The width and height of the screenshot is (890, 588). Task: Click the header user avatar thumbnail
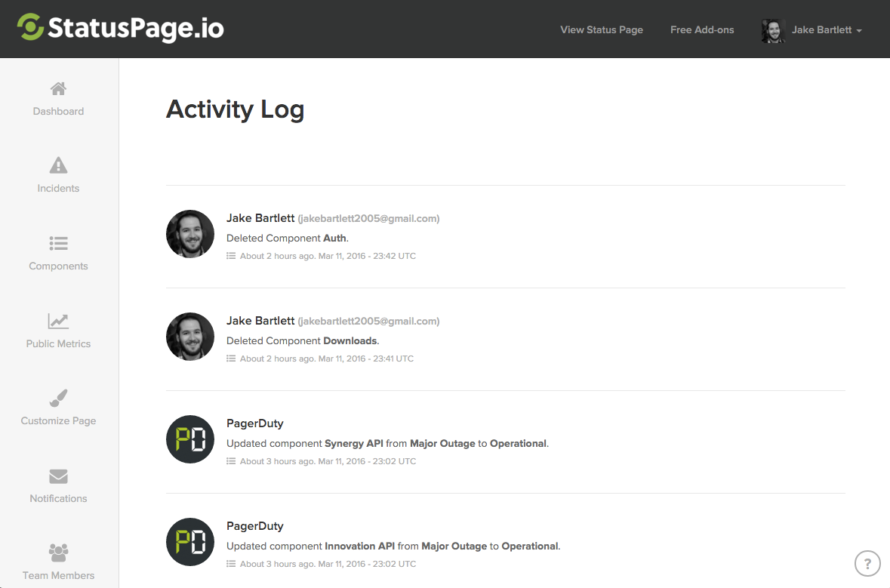[x=773, y=31]
